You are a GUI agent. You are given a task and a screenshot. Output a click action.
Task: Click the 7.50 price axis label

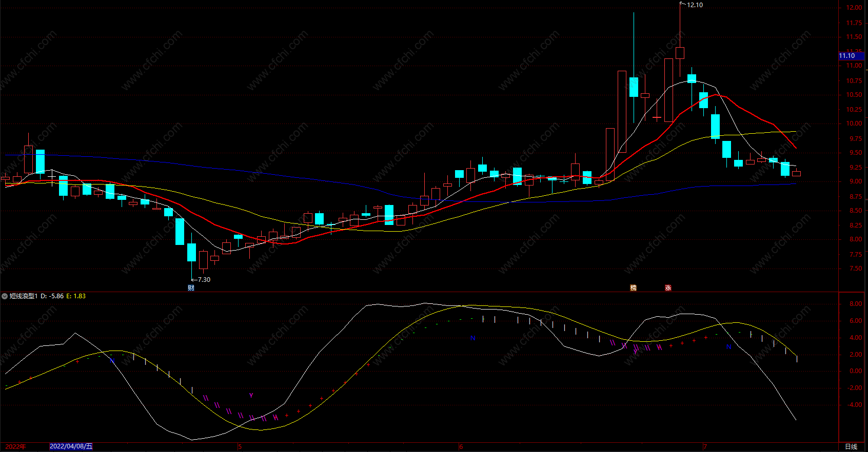click(855, 269)
